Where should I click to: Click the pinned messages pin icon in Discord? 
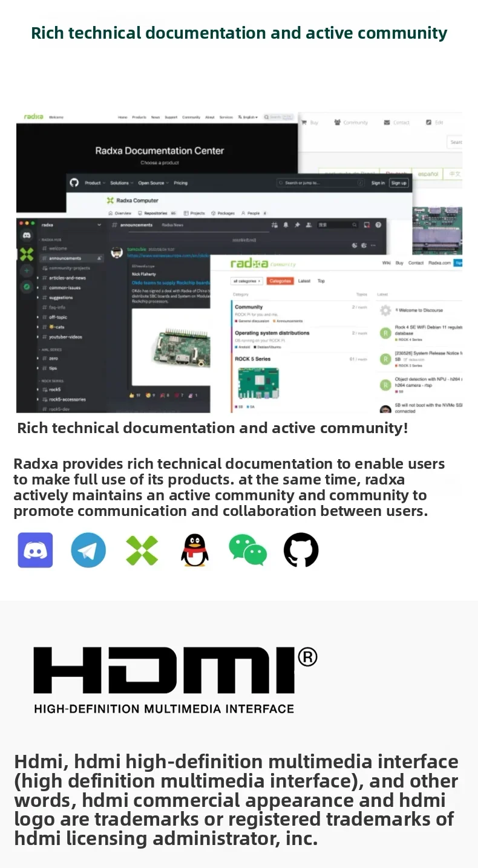coord(297,224)
